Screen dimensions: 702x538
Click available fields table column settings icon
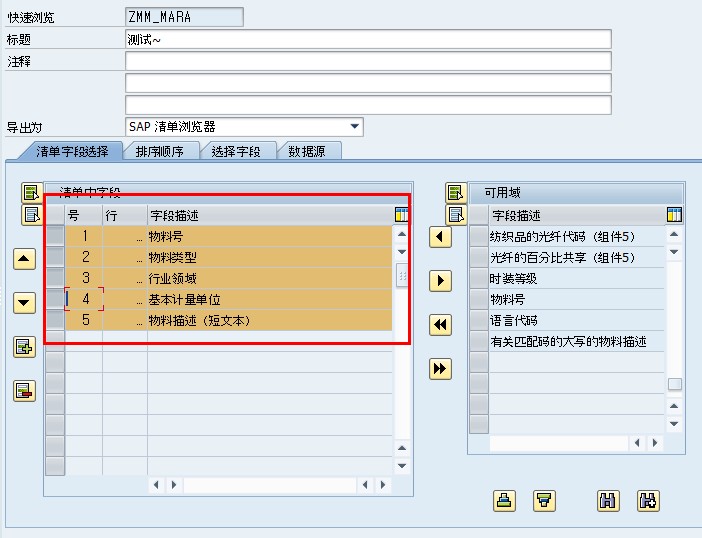click(674, 215)
